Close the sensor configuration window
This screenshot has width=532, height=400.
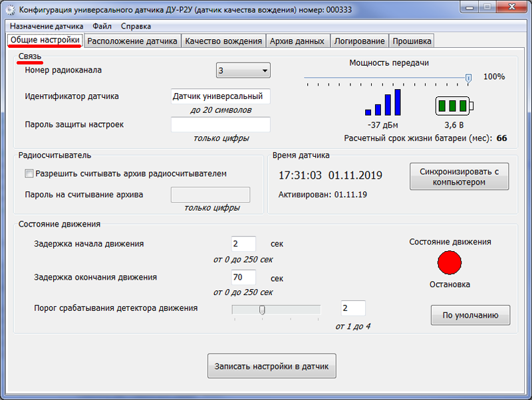(512, 7)
